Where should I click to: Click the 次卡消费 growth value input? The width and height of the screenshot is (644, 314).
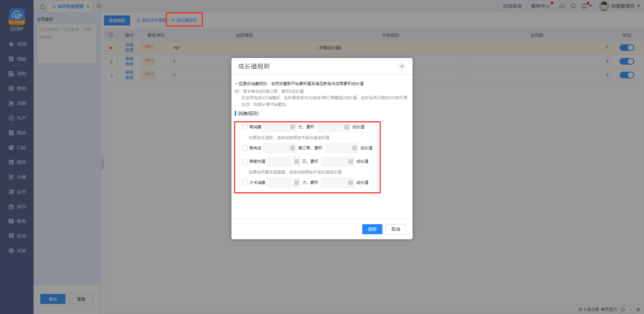click(337, 183)
